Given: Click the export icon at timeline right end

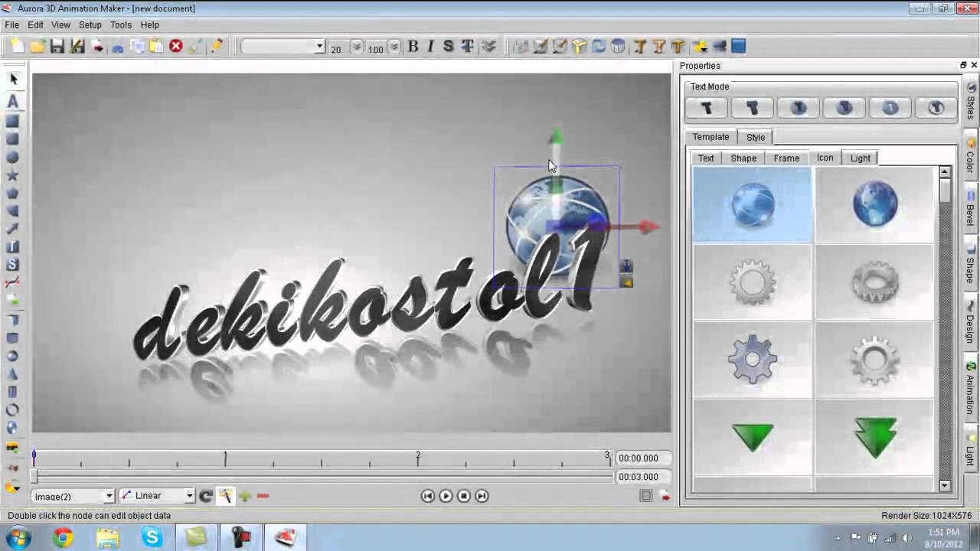Looking at the screenshot, I should coord(665,496).
